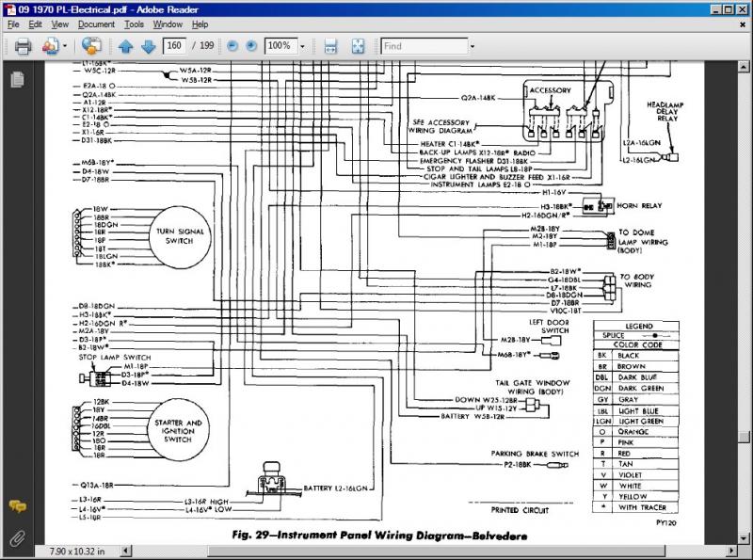Click the TO DOME LAMP WIRING label
Screen dimensions: 753x560
643,241
